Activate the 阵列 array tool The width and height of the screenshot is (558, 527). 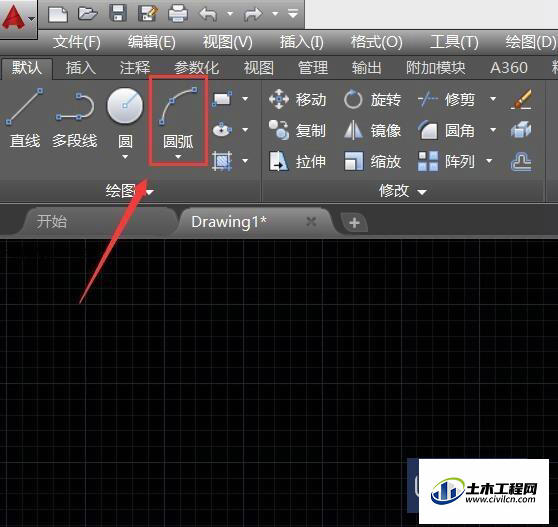[x=446, y=162]
